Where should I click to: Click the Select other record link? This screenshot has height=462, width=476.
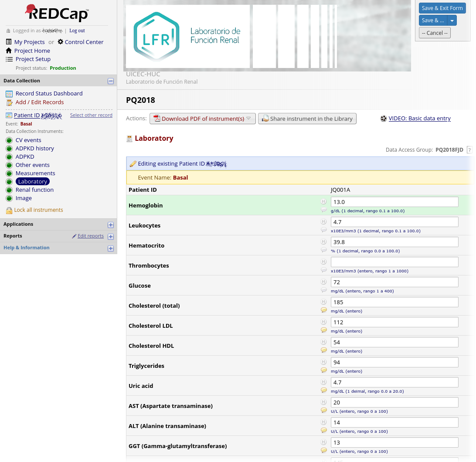tap(91, 115)
